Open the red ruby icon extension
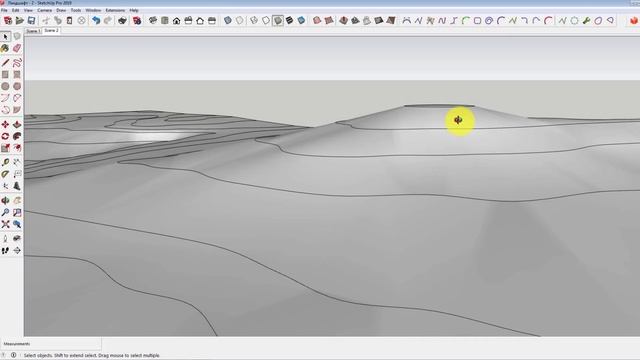This screenshot has width=640, height=360. pos(633,20)
